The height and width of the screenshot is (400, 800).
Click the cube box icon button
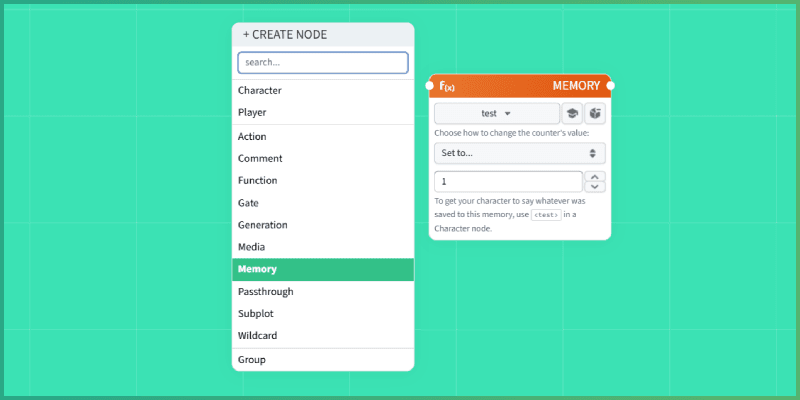click(x=595, y=114)
